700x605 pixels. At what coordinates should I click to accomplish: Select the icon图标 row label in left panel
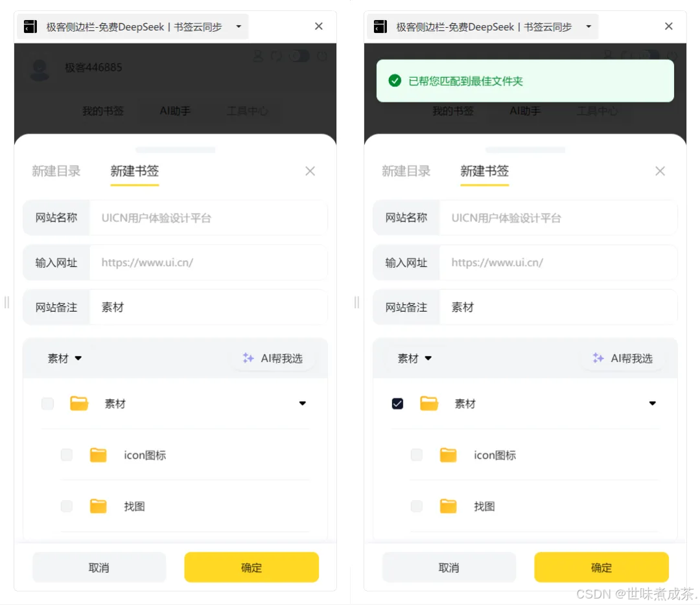pyautogui.click(x=145, y=455)
